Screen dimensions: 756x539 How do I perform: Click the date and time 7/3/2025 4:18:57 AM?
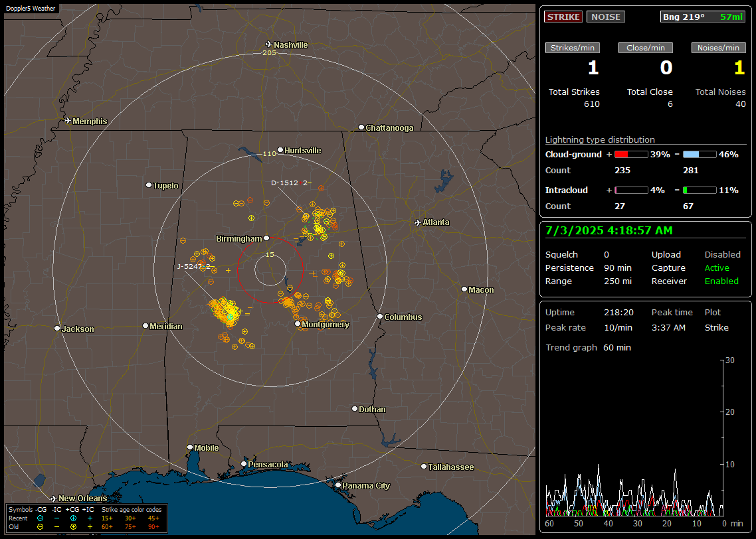(609, 230)
